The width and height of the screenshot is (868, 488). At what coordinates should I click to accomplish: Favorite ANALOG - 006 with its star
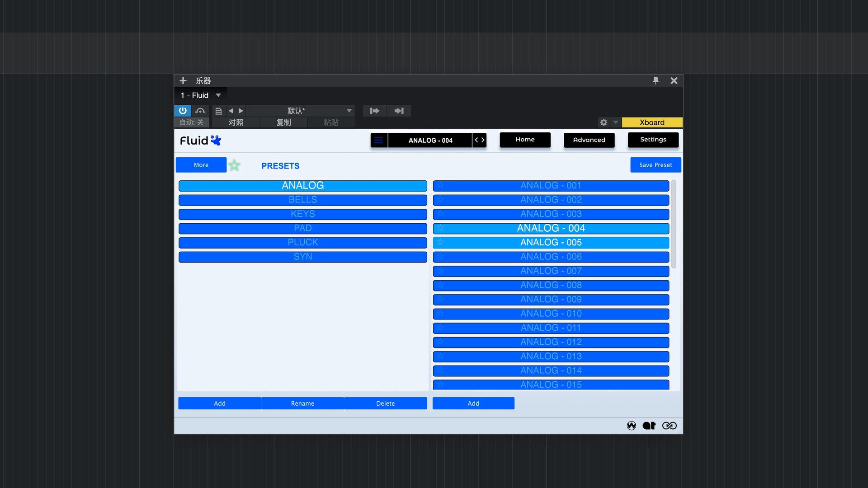click(440, 256)
